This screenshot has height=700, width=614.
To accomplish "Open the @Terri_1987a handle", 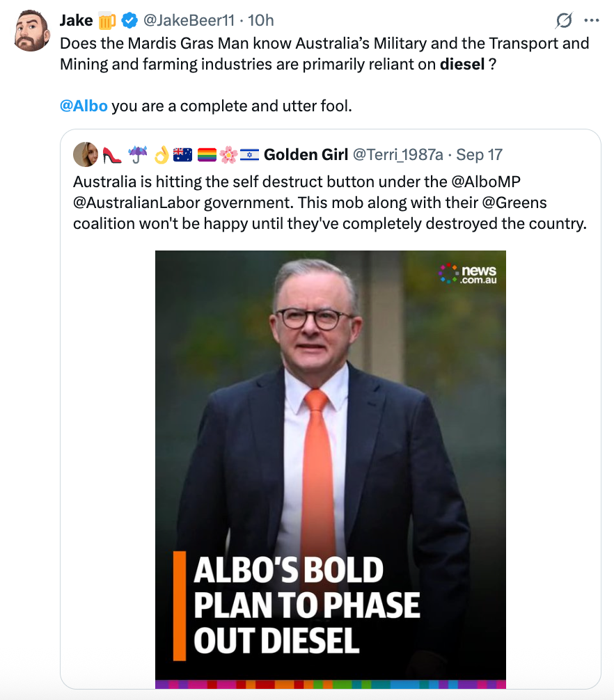I will [399, 154].
